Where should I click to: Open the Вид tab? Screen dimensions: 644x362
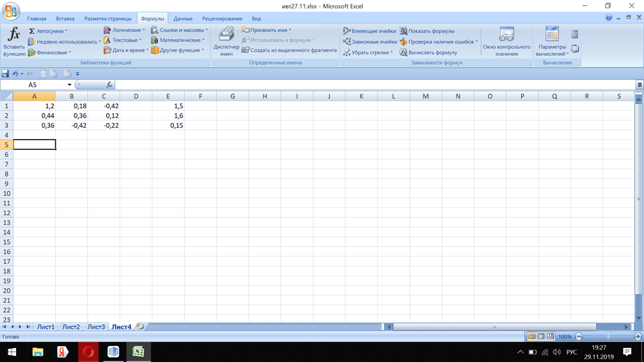click(257, 19)
